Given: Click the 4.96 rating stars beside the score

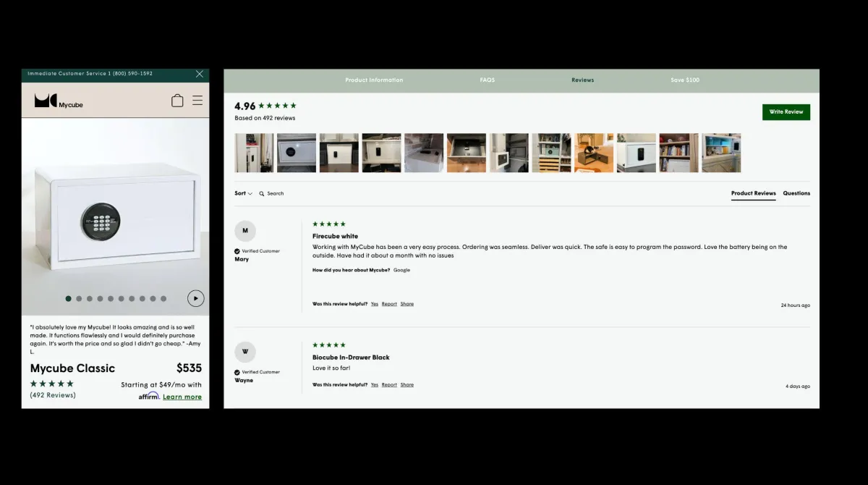Looking at the screenshot, I should 278,106.
